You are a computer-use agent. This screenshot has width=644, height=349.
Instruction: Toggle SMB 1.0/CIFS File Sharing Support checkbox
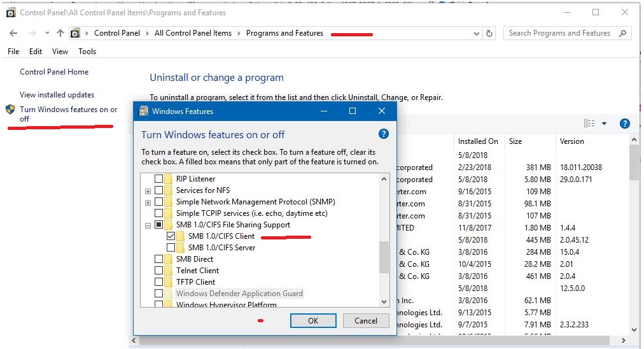click(158, 225)
